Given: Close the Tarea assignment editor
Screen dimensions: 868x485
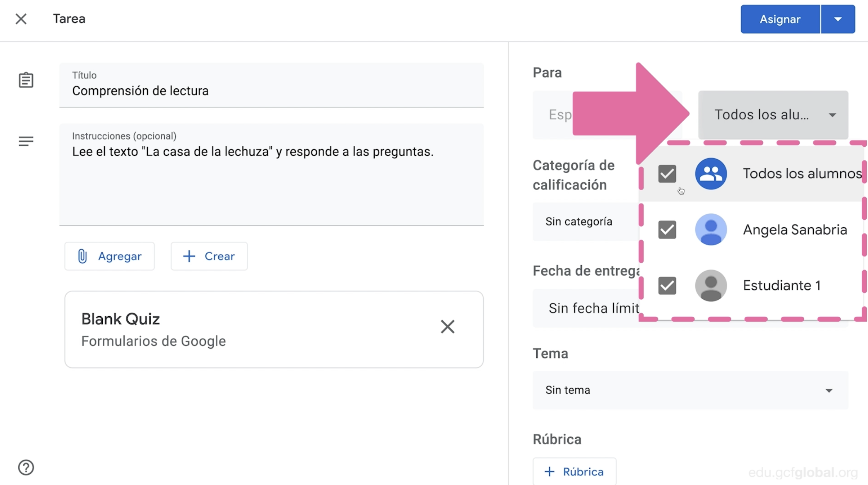Looking at the screenshot, I should (21, 19).
